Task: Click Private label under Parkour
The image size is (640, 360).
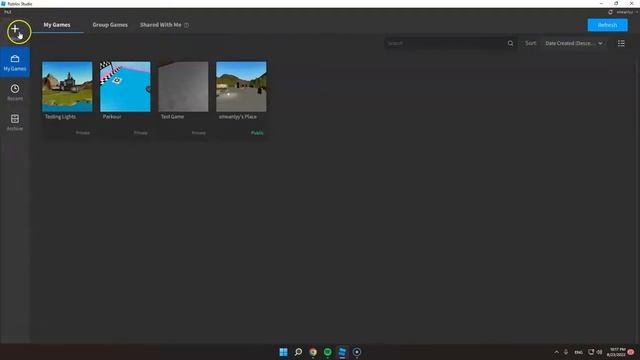Action: 141,133
